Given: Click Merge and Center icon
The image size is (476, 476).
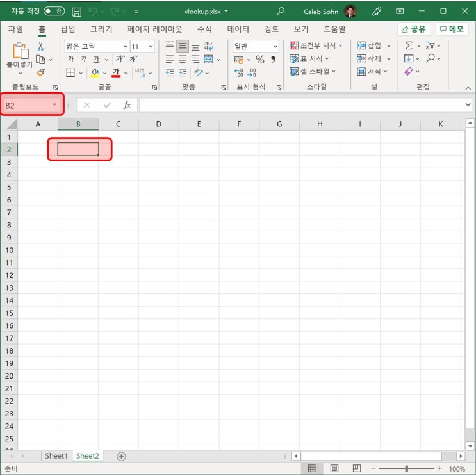Looking at the screenshot, I should 208,59.
